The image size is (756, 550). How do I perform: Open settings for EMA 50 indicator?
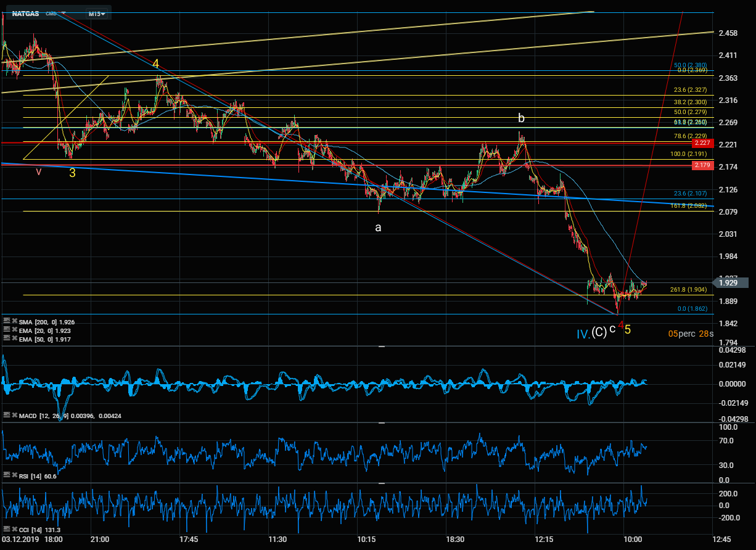pos(7,339)
